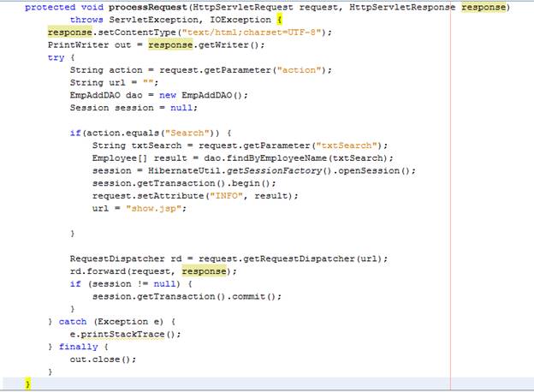Click the "show.jsp" string literal

click(153, 209)
